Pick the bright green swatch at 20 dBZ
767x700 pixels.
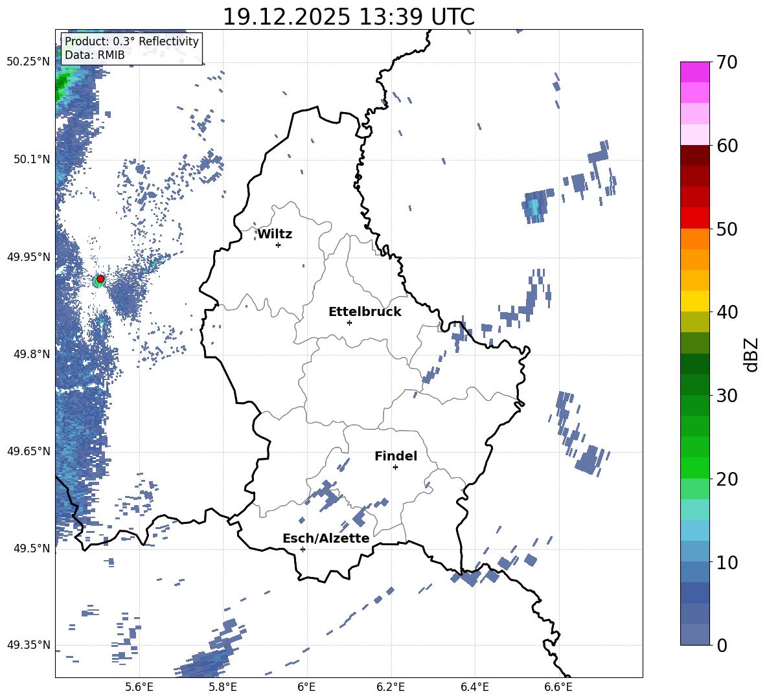click(x=695, y=468)
